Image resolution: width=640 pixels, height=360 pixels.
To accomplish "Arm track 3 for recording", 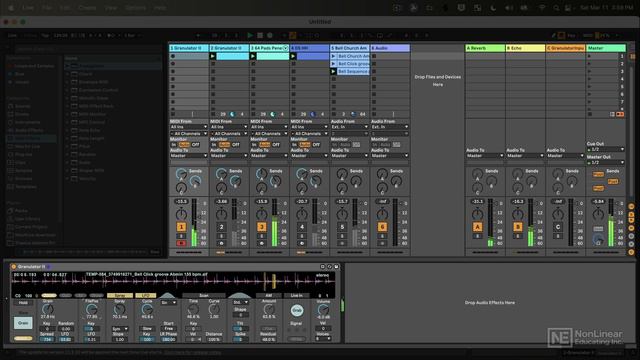I will tap(261, 243).
